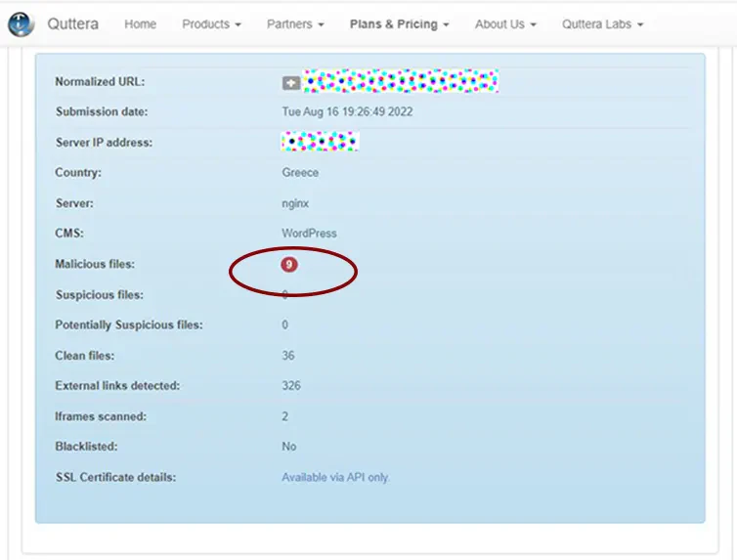Open the About Us menu

(x=505, y=24)
